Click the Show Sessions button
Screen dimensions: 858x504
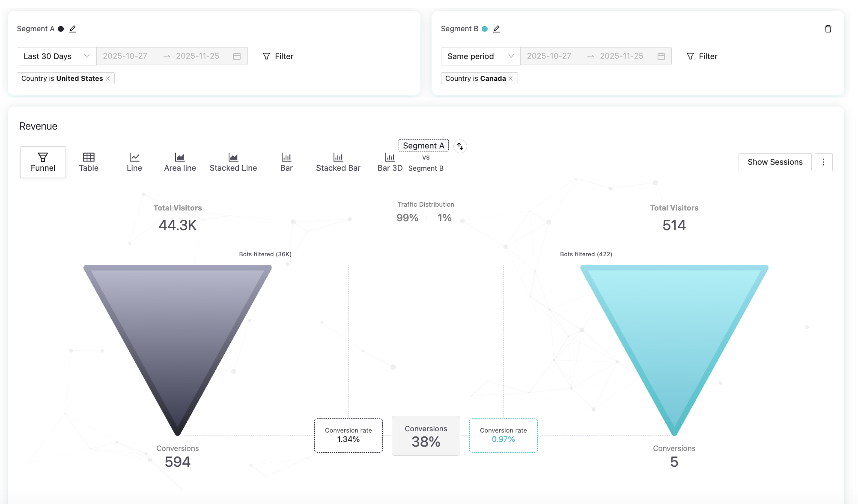775,162
